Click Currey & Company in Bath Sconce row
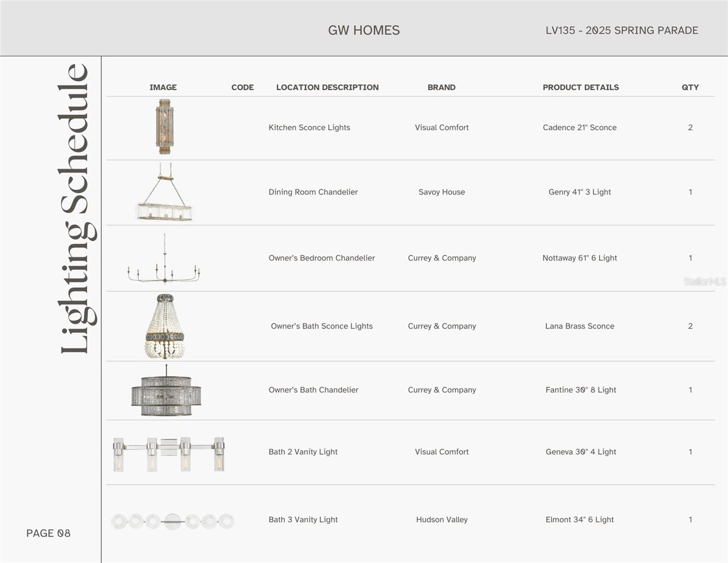The width and height of the screenshot is (728, 563). (442, 326)
